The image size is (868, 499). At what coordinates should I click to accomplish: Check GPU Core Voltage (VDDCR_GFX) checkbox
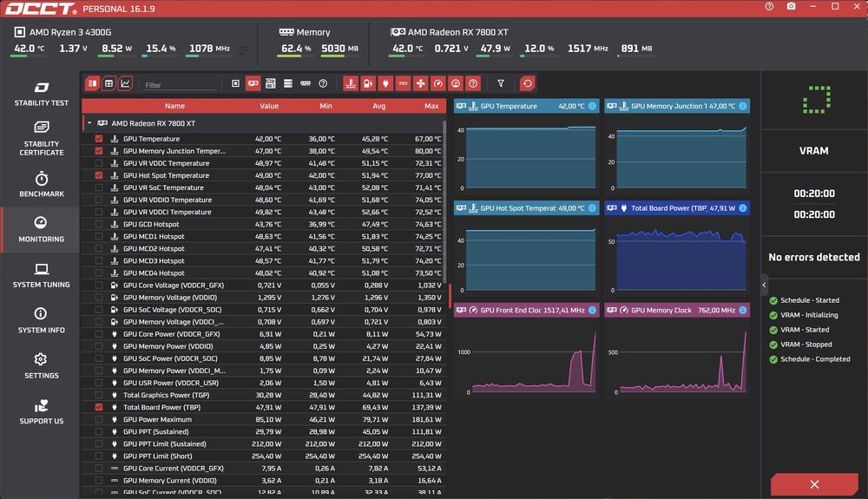click(x=99, y=286)
